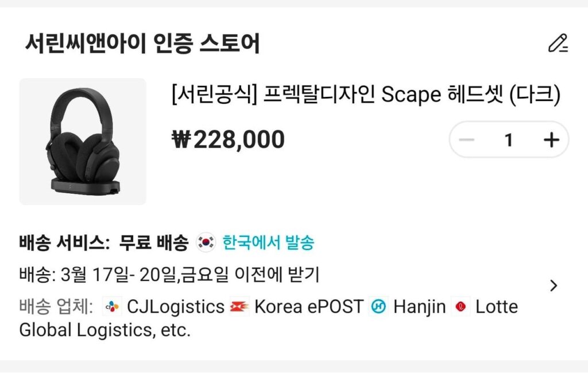Open the 서린씨앤아이 인증 스토어 store header
The height and width of the screenshot is (382, 588).
[142, 44]
